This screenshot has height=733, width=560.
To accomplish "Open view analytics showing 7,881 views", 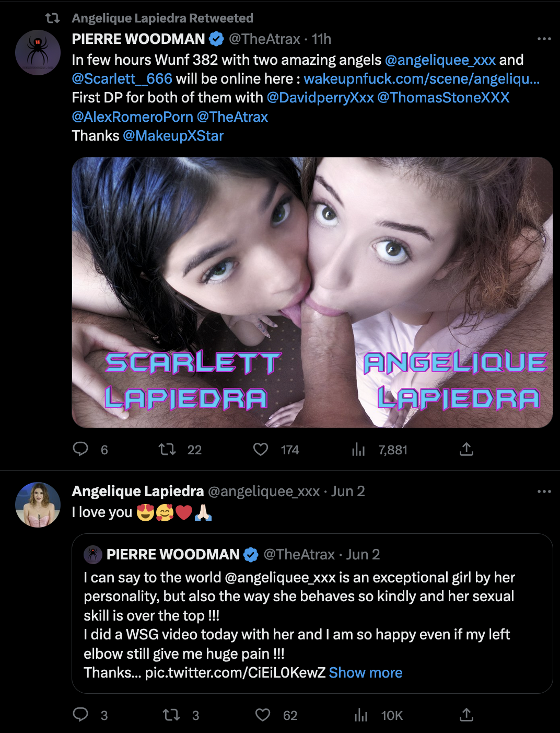I will tap(358, 450).
